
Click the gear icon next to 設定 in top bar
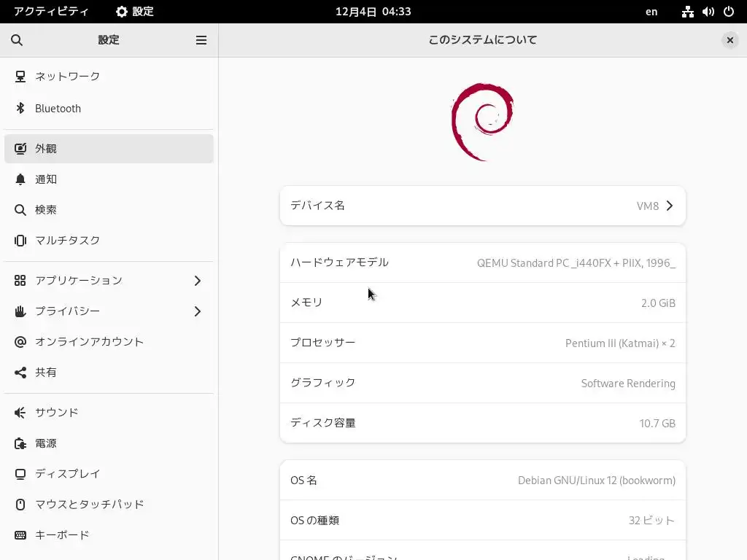(x=122, y=12)
